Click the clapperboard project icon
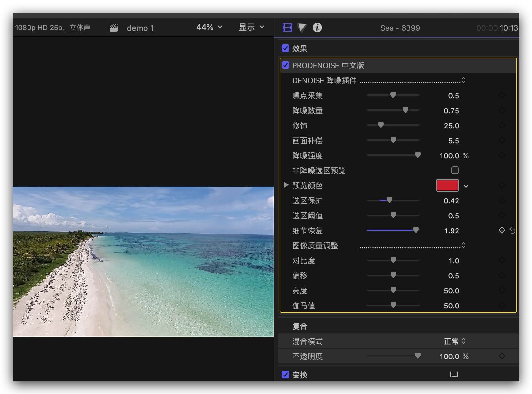This screenshot has height=394, width=532. point(114,28)
